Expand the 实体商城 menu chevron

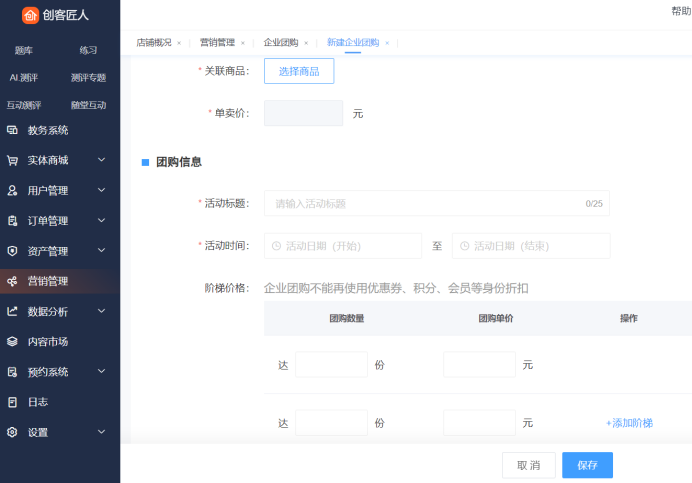pyautogui.click(x=101, y=160)
